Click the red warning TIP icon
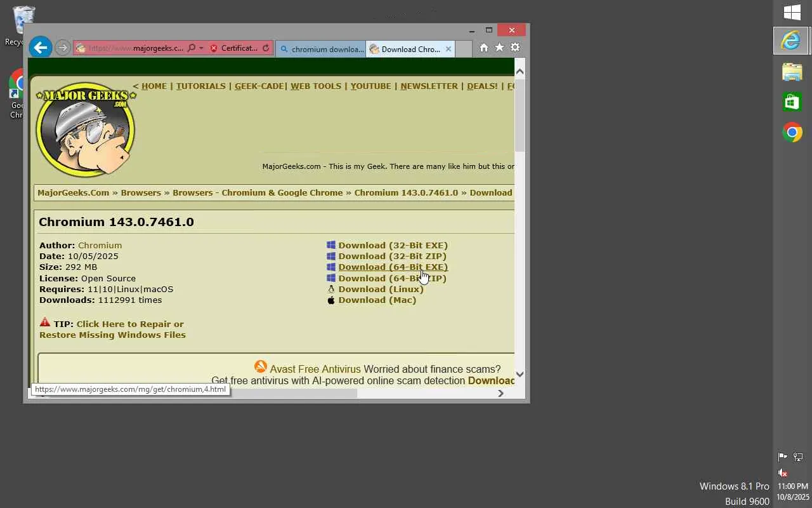Screen dimensions: 812x508 [44, 323]
